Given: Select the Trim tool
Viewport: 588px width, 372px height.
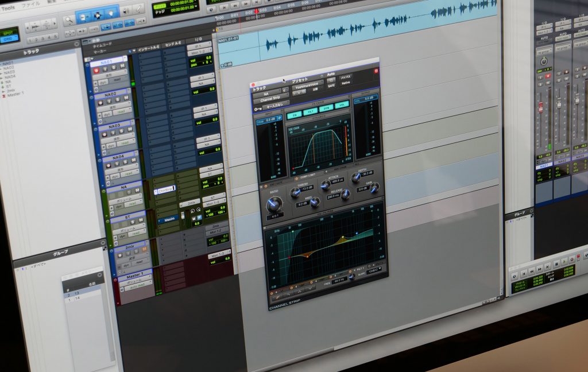Looking at the screenshot, I should tap(83, 17).
